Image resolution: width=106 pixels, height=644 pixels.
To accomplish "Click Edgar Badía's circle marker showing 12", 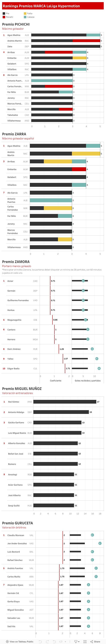I will click(x=99, y=368).
